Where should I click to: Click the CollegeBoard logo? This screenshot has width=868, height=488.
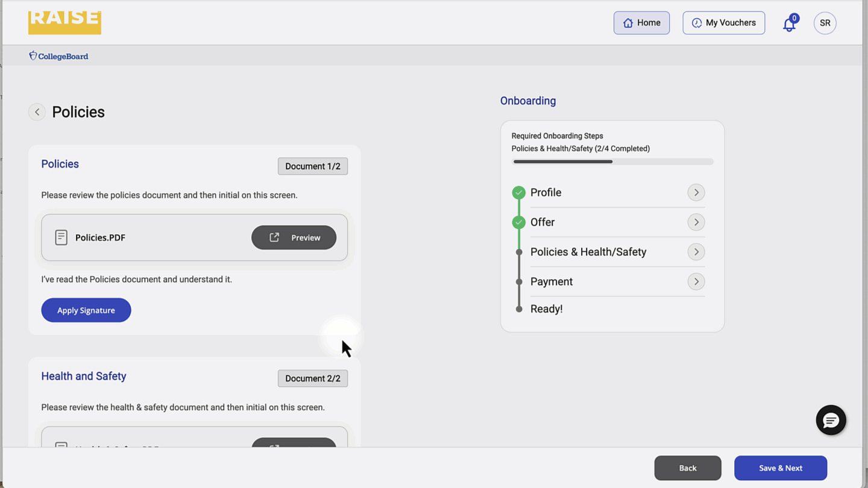tap(58, 56)
